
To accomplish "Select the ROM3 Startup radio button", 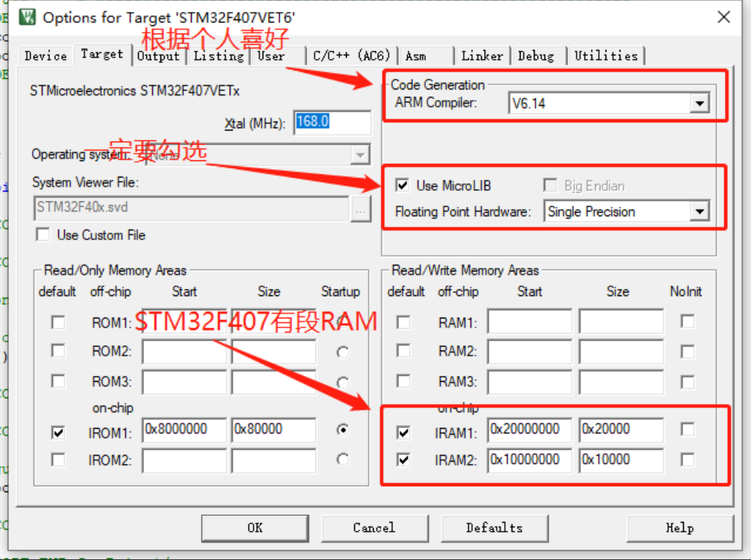I will click(x=342, y=383).
